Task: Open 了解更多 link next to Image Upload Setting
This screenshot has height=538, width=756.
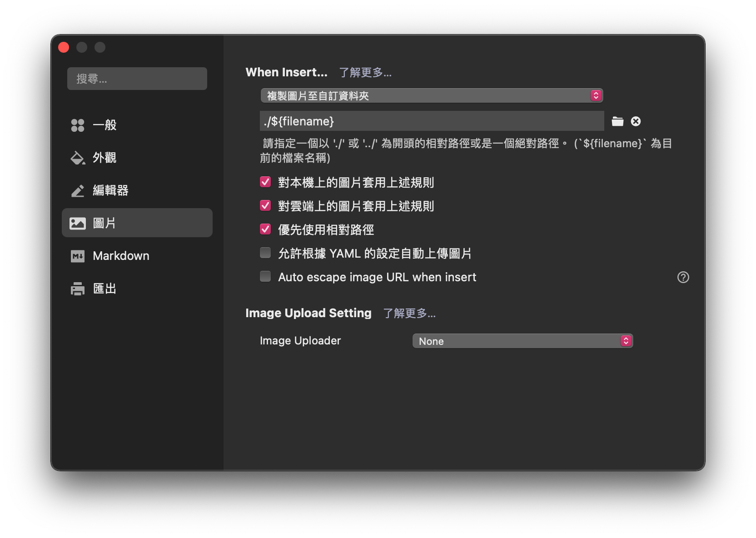Action: (409, 314)
